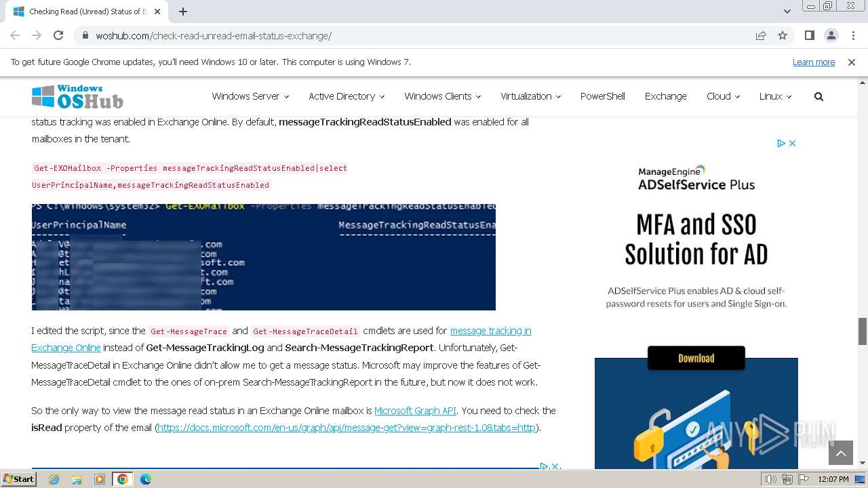The image size is (868, 488).
Task: Open a new tab with plus
Action: point(183,12)
